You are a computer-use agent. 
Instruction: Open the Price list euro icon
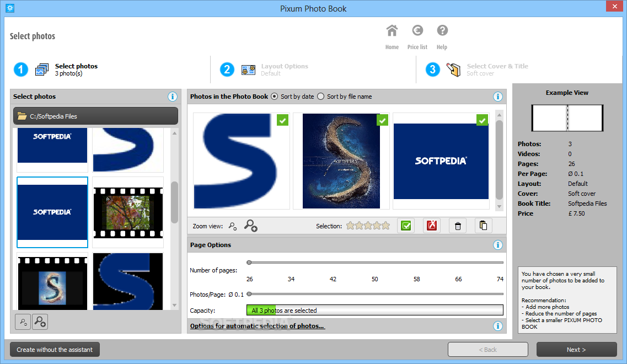417,31
